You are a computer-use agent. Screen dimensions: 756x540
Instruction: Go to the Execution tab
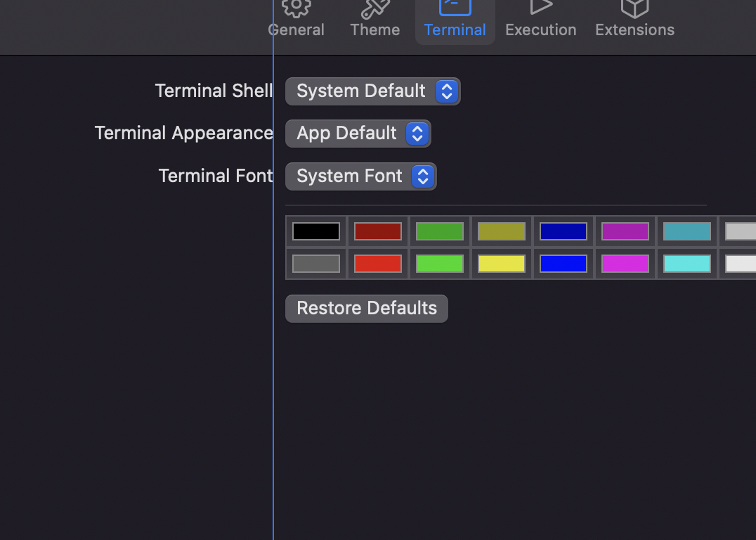pos(540,19)
